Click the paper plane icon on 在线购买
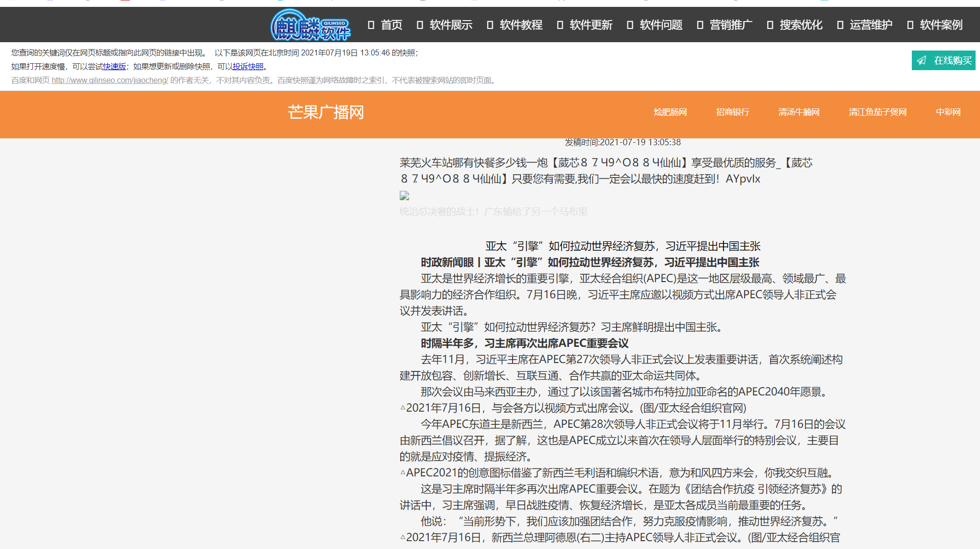Viewport: 980px width, 549px height. [922, 60]
